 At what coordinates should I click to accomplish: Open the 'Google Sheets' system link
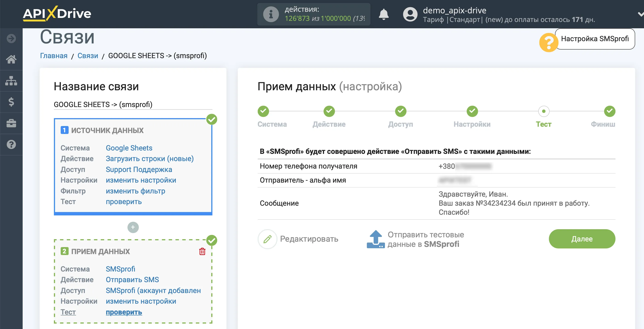(x=129, y=148)
